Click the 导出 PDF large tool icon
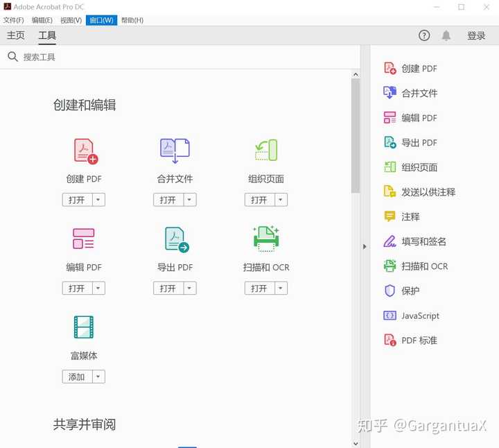Viewport: 499px width, 448px height. [x=177, y=239]
